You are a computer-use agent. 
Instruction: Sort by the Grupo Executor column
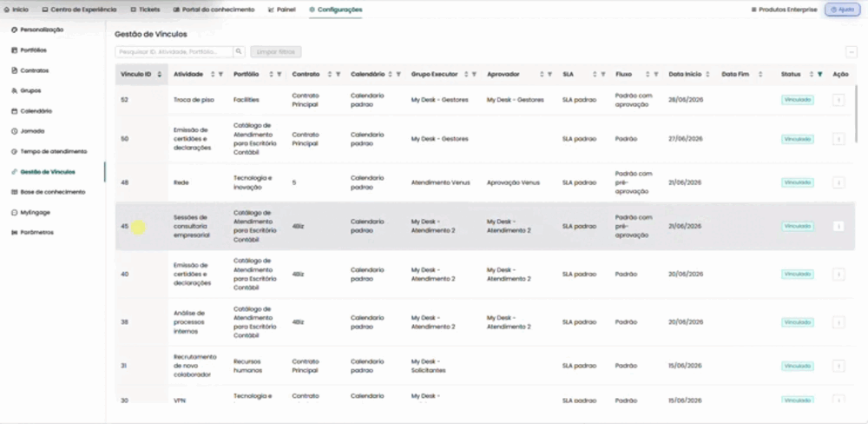tap(466, 74)
